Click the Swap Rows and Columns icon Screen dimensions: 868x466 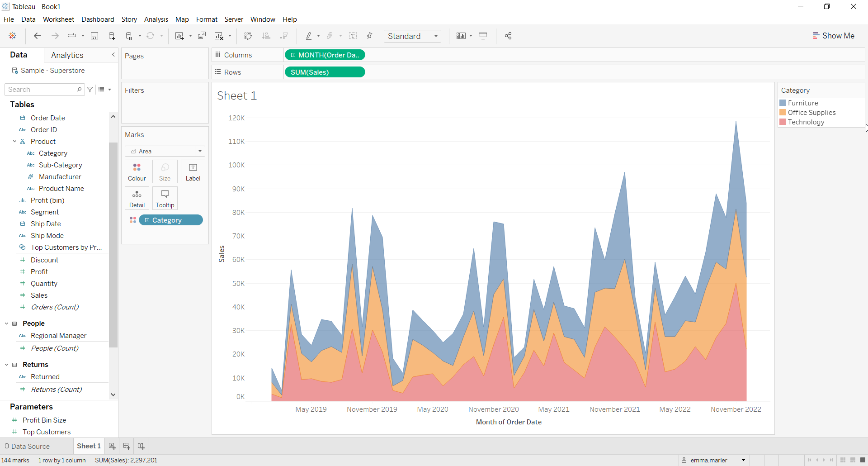(248, 36)
